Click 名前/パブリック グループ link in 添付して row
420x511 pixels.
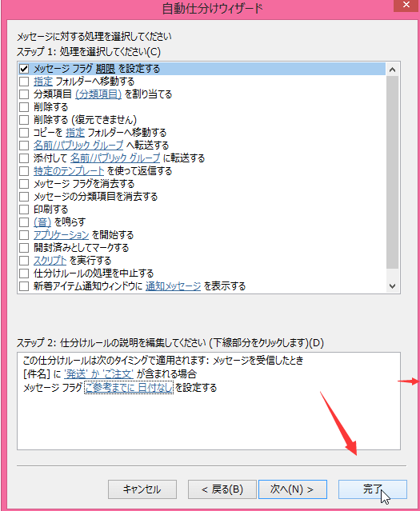[115, 158]
